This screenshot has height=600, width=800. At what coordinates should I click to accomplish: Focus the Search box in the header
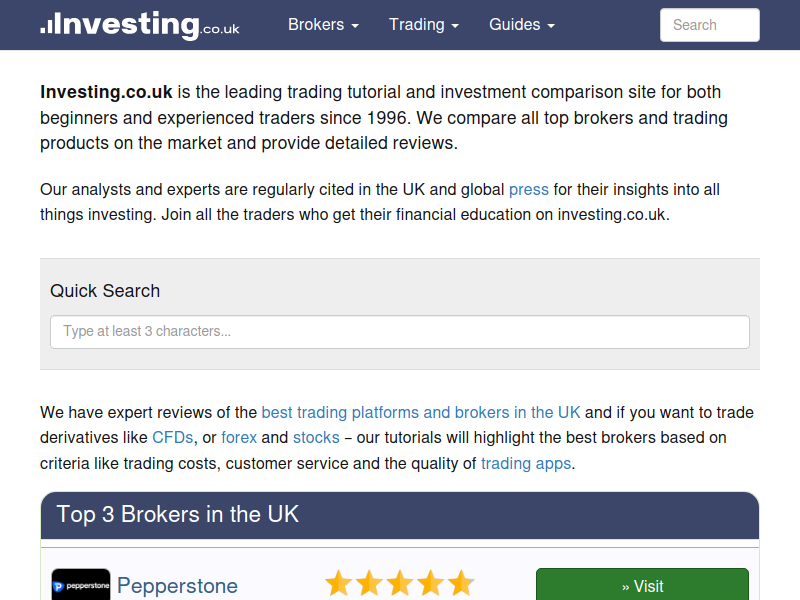709,25
